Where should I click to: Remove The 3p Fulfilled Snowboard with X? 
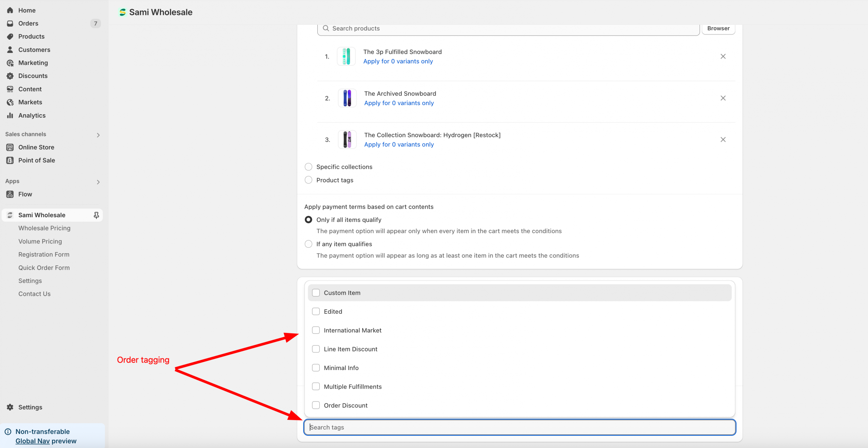[x=723, y=56]
